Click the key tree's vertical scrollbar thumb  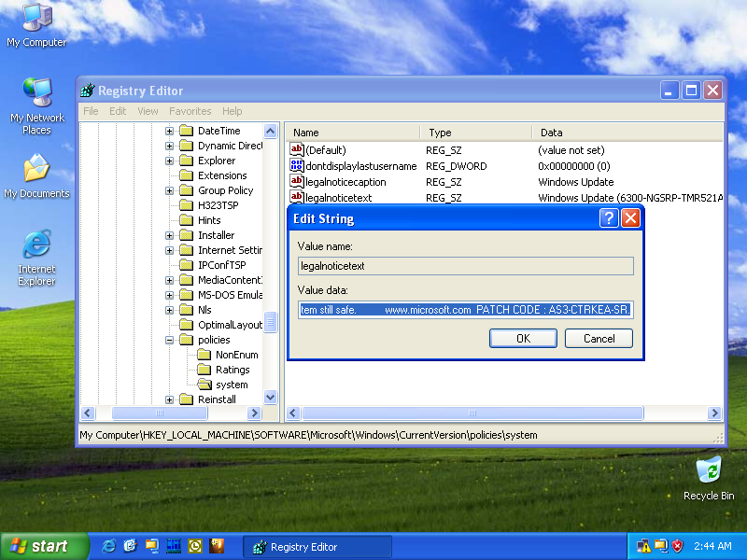coord(270,322)
